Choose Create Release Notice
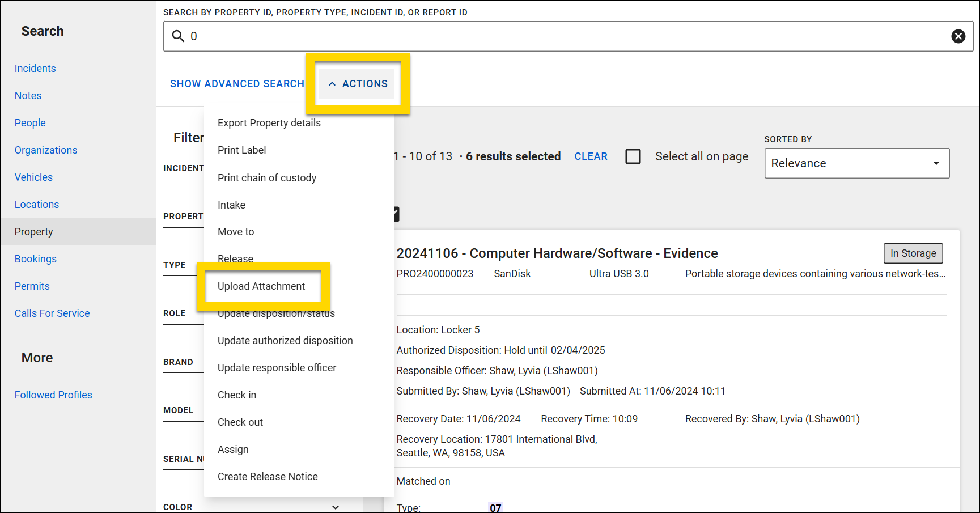The image size is (980, 513). click(x=268, y=476)
